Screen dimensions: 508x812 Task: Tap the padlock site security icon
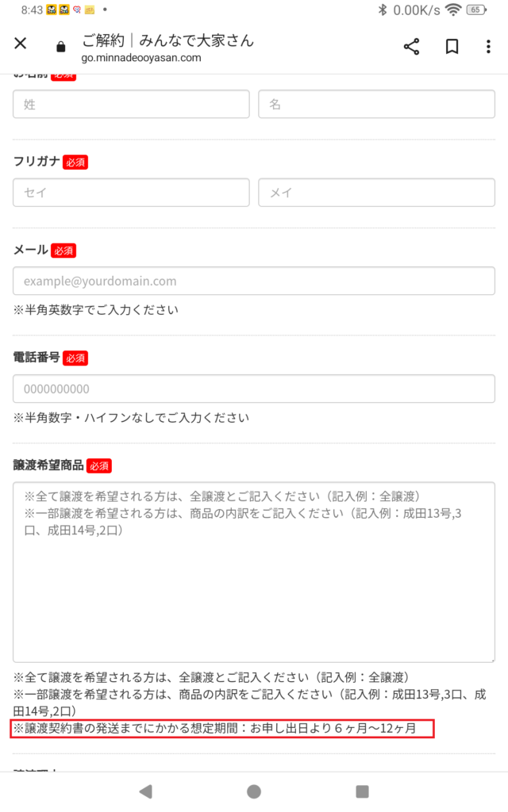tap(61, 47)
